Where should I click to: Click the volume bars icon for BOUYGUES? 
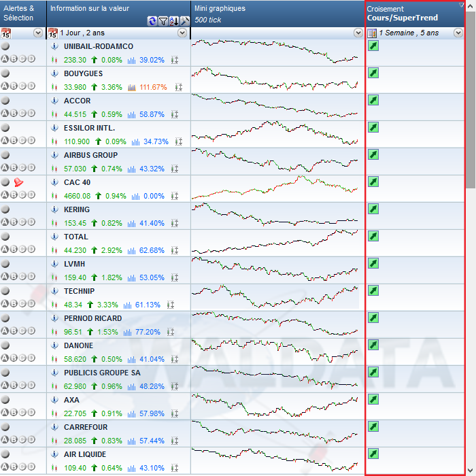[x=132, y=88]
